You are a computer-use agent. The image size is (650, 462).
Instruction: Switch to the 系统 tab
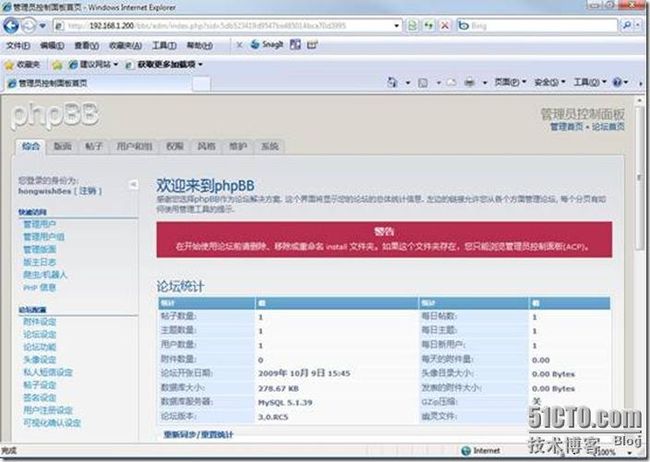click(x=269, y=146)
